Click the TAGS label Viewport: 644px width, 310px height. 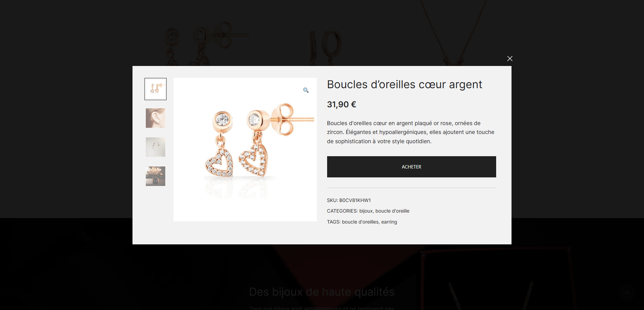[x=334, y=222]
